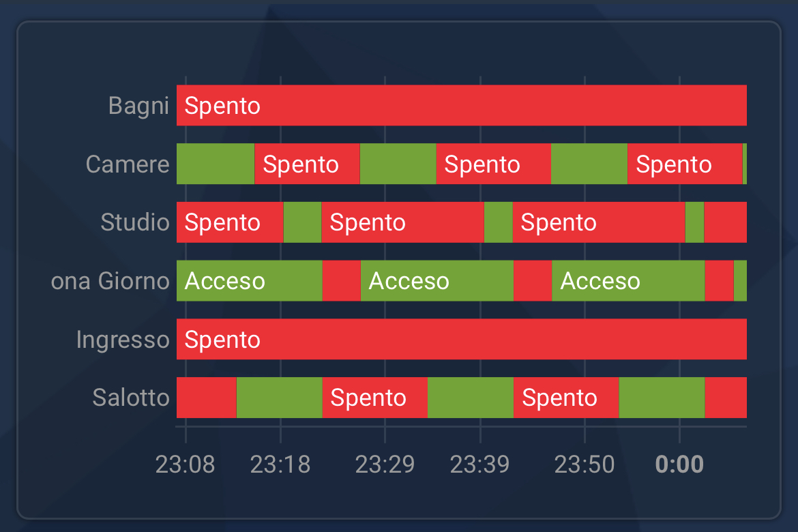
Task: Open the Ingresso row label
Action: (123, 340)
